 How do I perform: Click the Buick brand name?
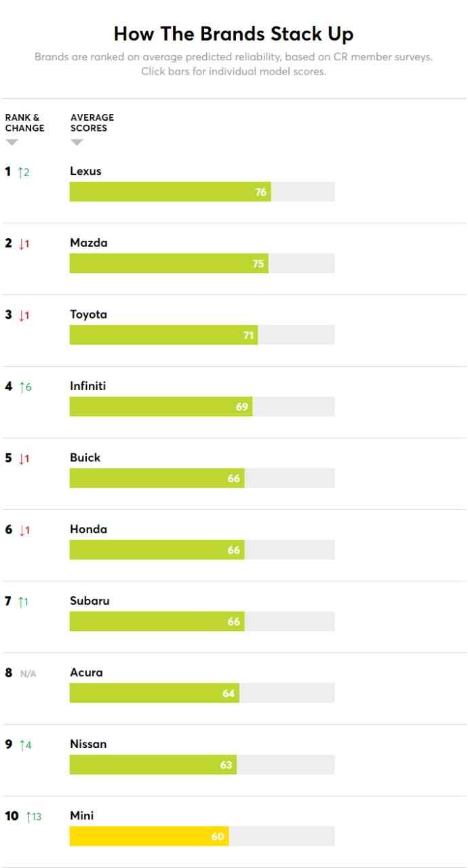tap(85, 458)
